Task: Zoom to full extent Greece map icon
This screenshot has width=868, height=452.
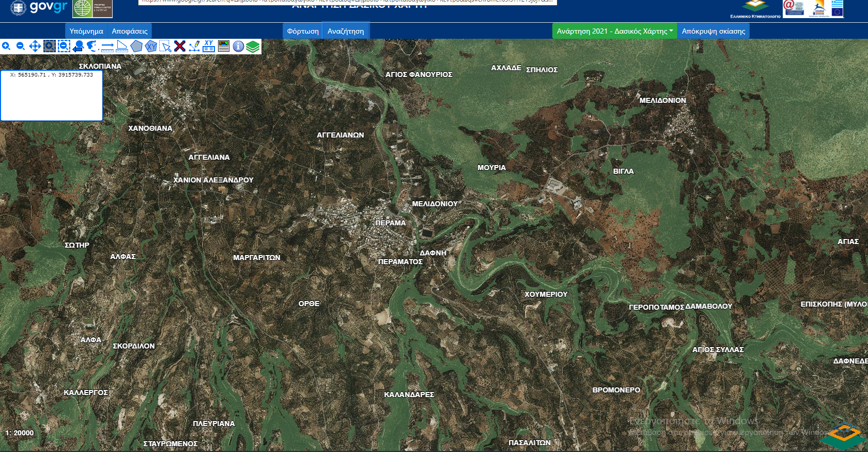Action: 92,47
